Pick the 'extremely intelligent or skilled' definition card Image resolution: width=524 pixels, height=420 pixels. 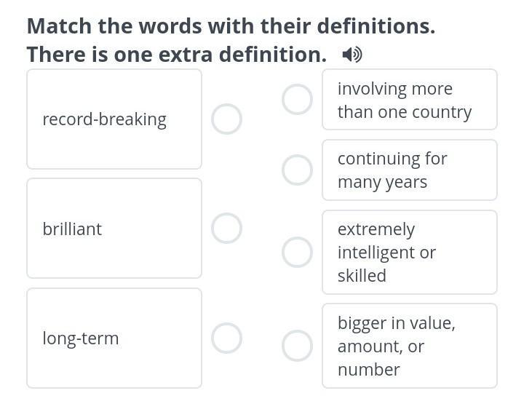409,252
